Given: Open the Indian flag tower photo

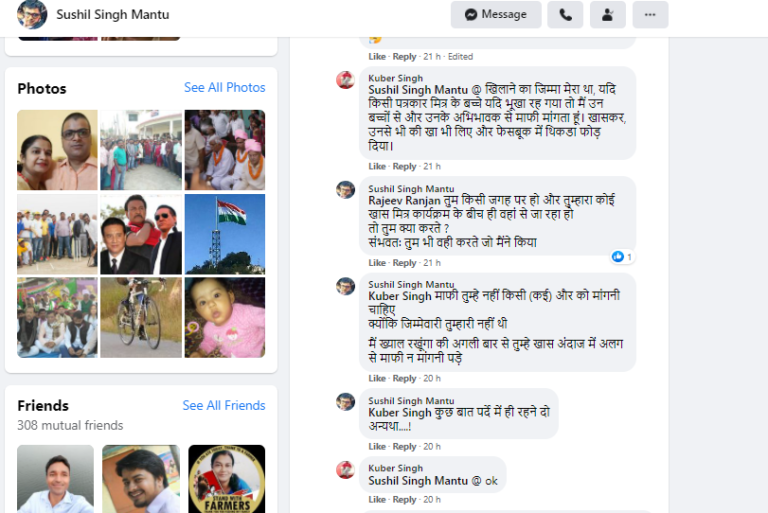Looking at the screenshot, I should click(x=225, y=234).
